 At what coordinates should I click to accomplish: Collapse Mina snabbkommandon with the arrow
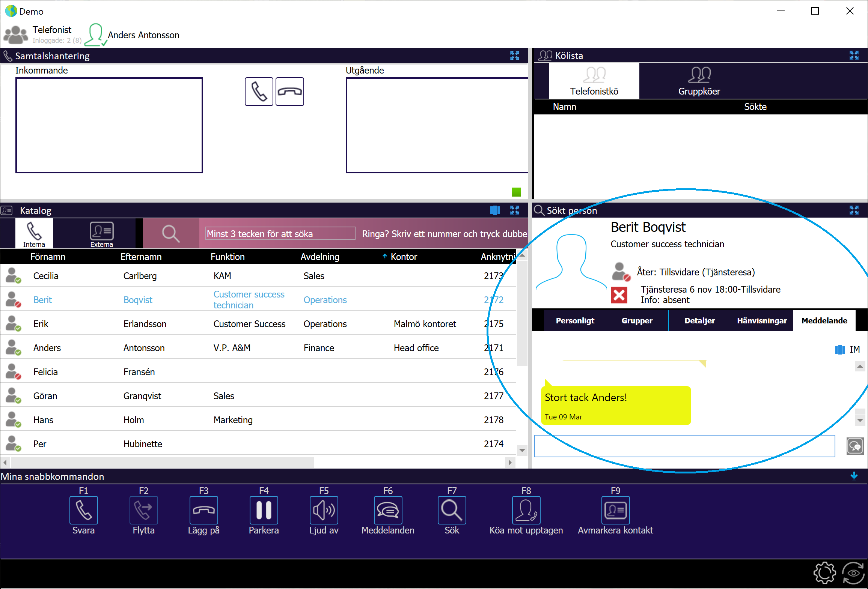[854, 476]
